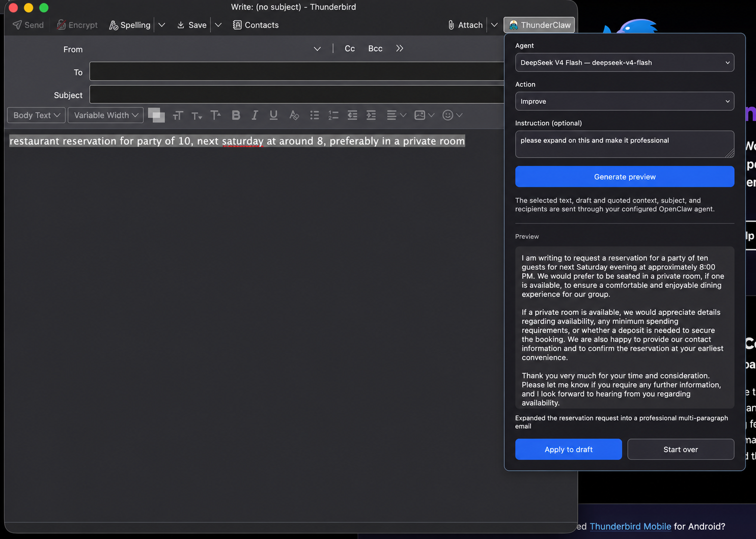Save the draft message
Viewport: 756px width, 539px height.
191,25
